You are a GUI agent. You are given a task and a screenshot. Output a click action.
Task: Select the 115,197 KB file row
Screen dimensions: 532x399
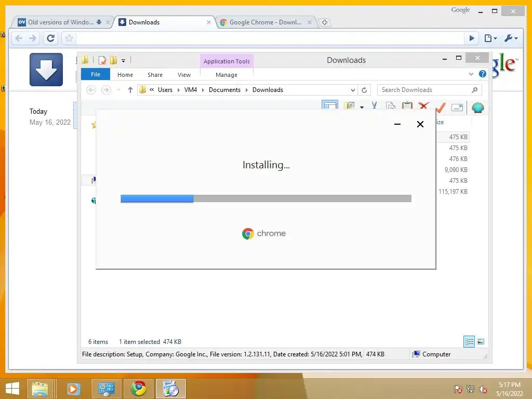453,192
